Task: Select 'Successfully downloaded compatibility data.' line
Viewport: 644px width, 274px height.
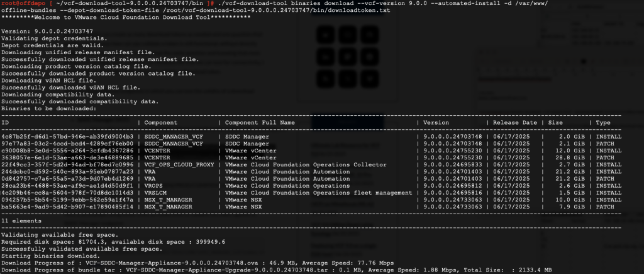Action: 80,101
